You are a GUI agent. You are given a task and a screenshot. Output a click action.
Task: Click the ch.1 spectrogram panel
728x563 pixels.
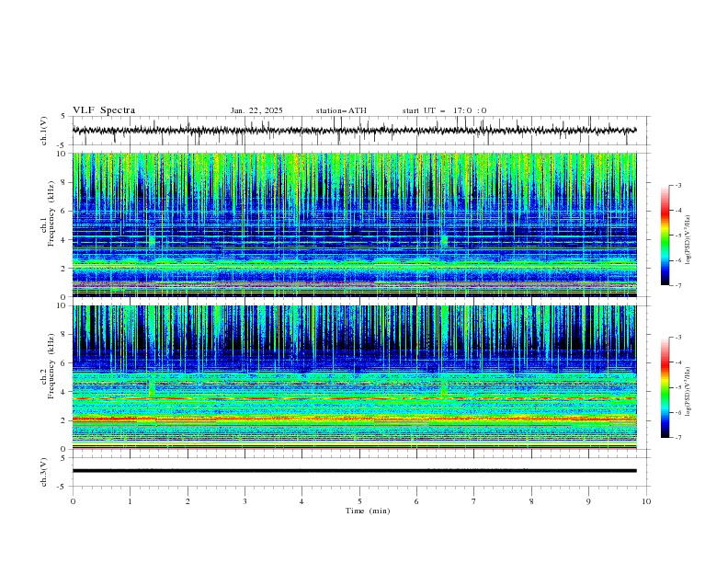354,224
